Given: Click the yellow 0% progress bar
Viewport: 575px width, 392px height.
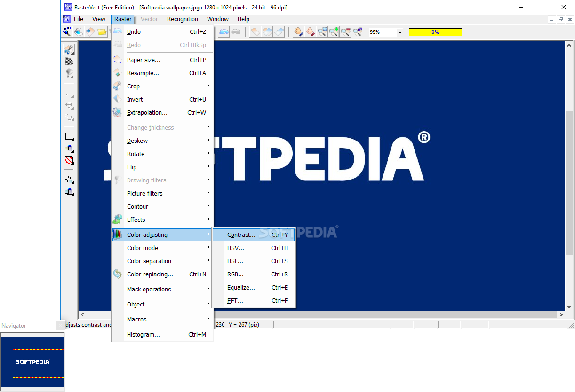Looking at the screenshot, I should [x=435, y=32].
